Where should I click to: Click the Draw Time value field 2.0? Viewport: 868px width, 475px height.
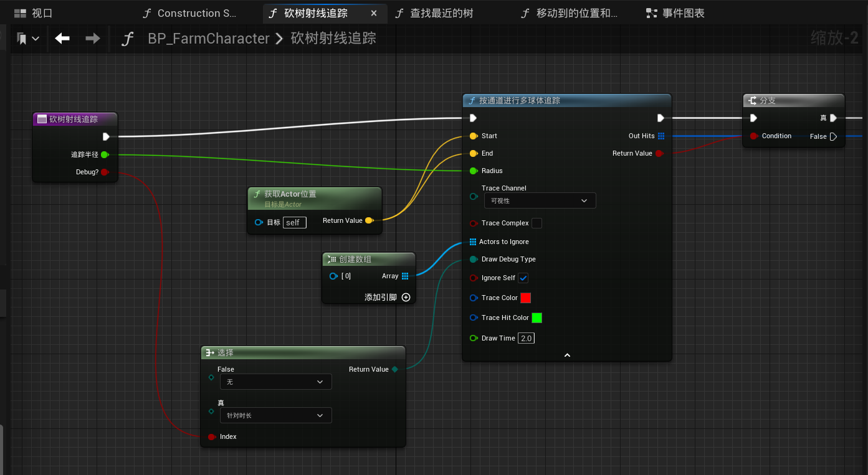click(527, 338)
